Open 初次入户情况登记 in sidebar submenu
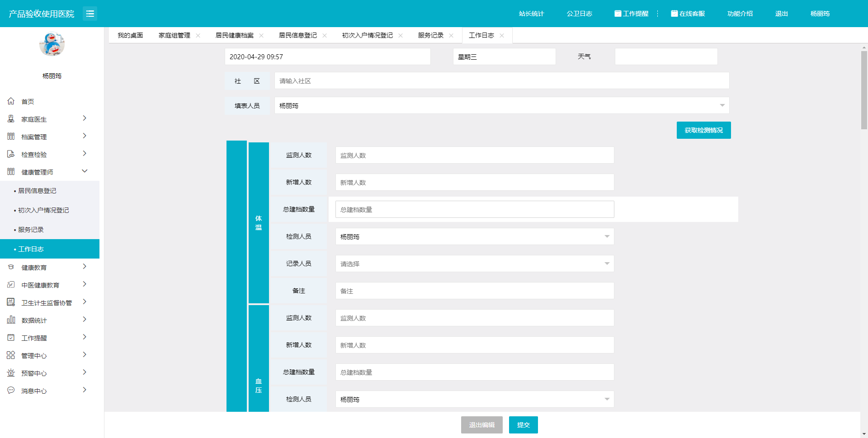Image resolution: width=868 pixels, height=438 pixels. point(43,210)
